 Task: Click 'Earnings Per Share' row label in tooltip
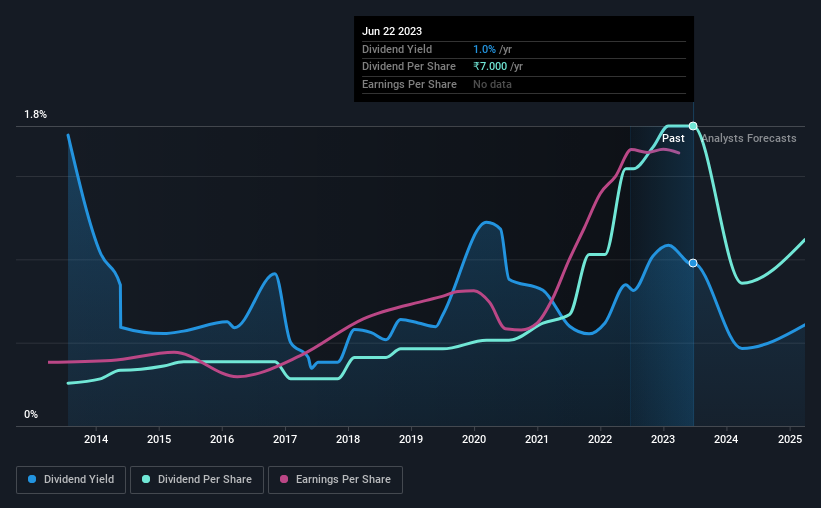pos(409,84)
